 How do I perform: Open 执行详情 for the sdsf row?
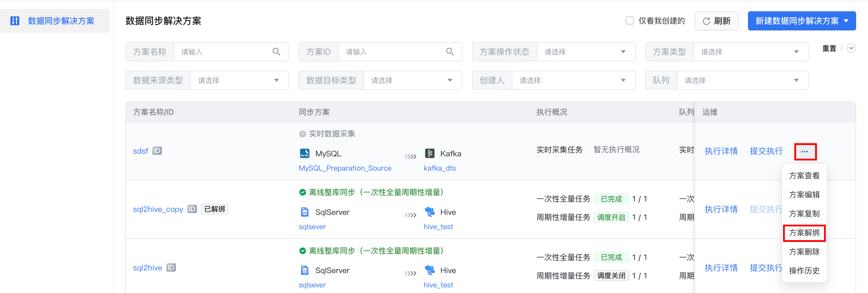click(721, 151)
